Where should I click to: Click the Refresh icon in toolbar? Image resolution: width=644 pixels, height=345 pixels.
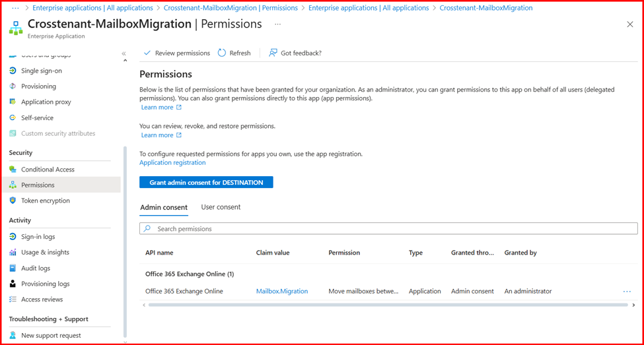click(x=222, y=53)
